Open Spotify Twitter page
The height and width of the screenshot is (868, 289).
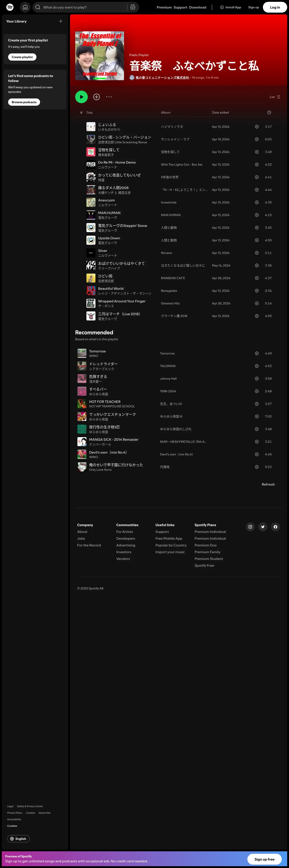point(263,527)
